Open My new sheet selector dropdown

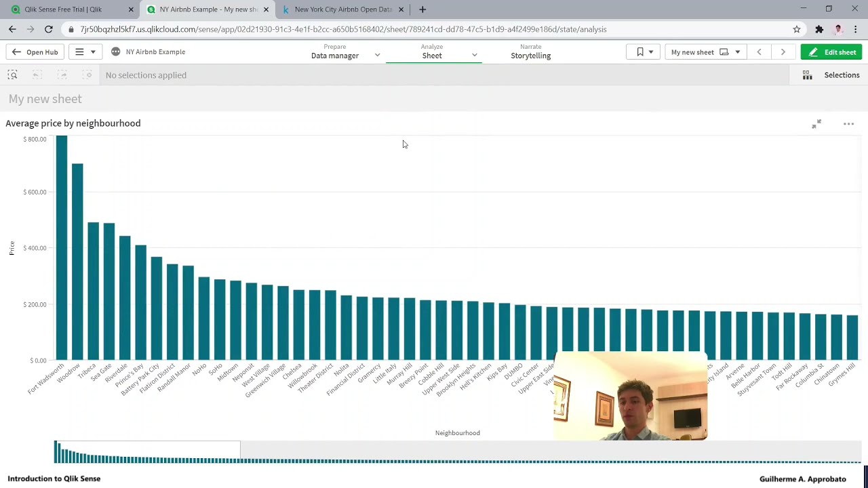tap(705, 52)
